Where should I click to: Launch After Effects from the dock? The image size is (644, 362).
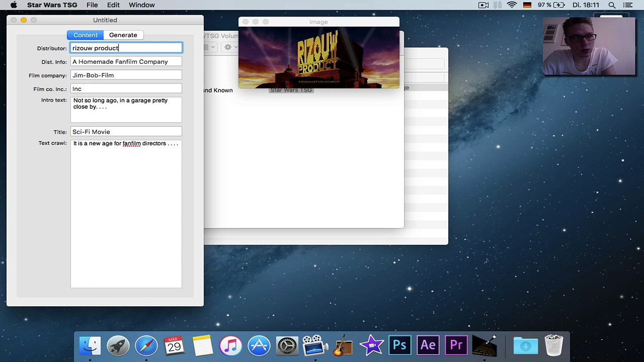point(428,346)
